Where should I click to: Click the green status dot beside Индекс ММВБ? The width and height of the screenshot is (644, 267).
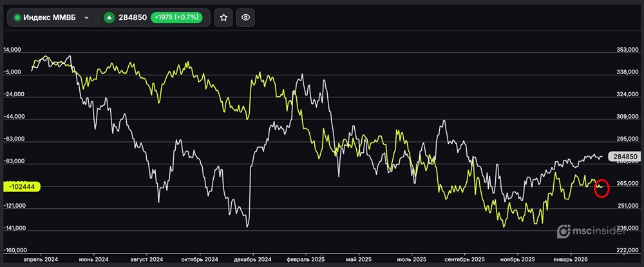pyautogui.click(x=17, y=18)
